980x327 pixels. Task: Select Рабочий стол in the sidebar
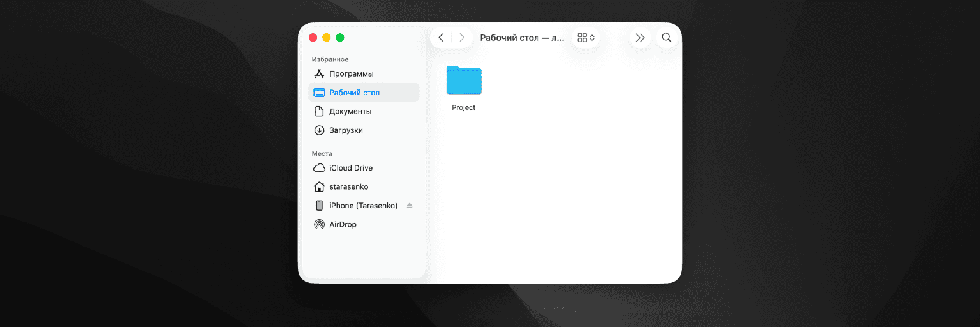click(x=354, y=93)
